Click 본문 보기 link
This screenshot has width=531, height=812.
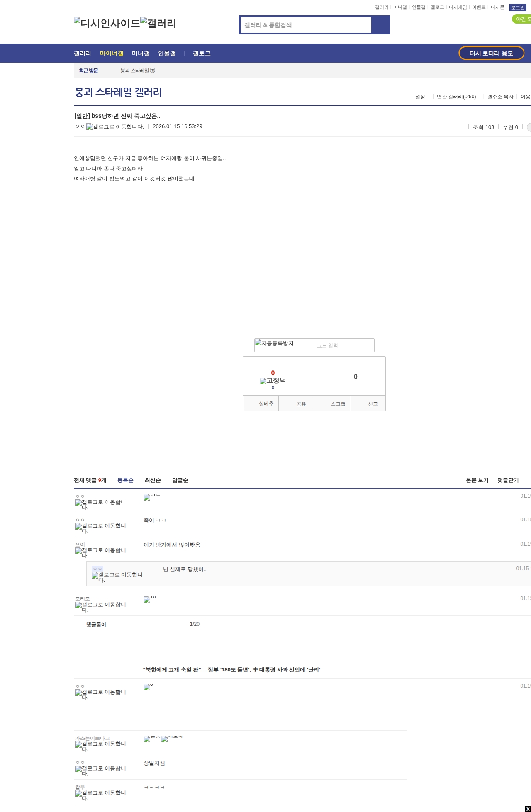477,480
